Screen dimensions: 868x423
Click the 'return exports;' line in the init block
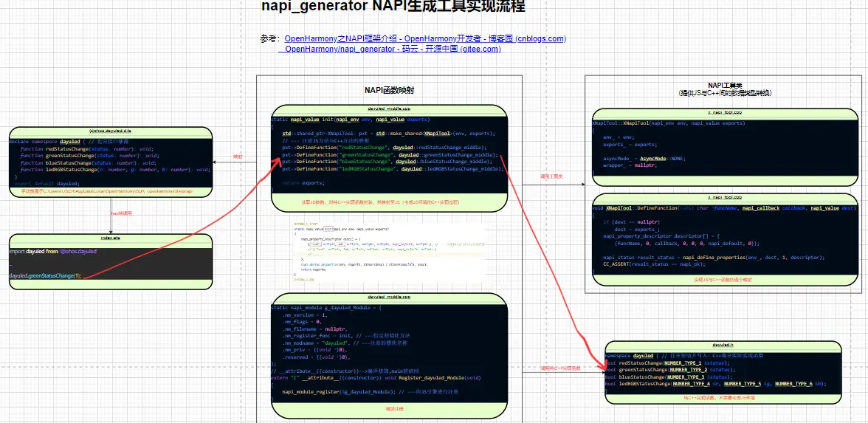[303, 183]
